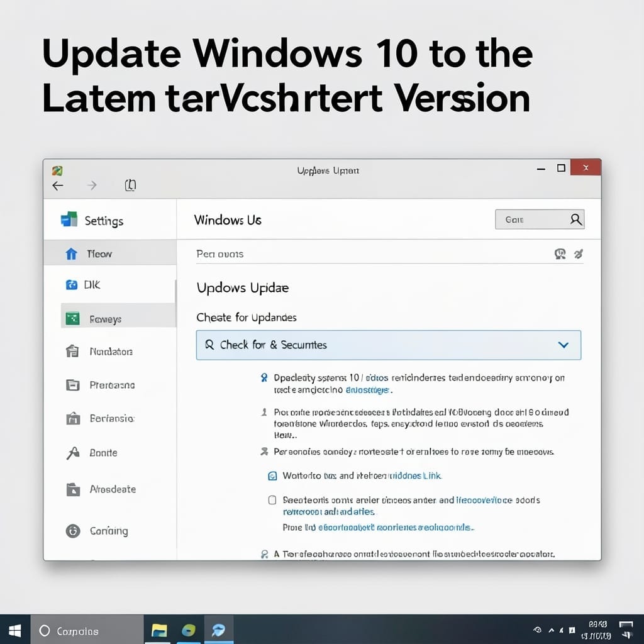This screenshot has height=644, width=644.
Task: Click the page icon beside forward arrow
Action: click(130, 186)
